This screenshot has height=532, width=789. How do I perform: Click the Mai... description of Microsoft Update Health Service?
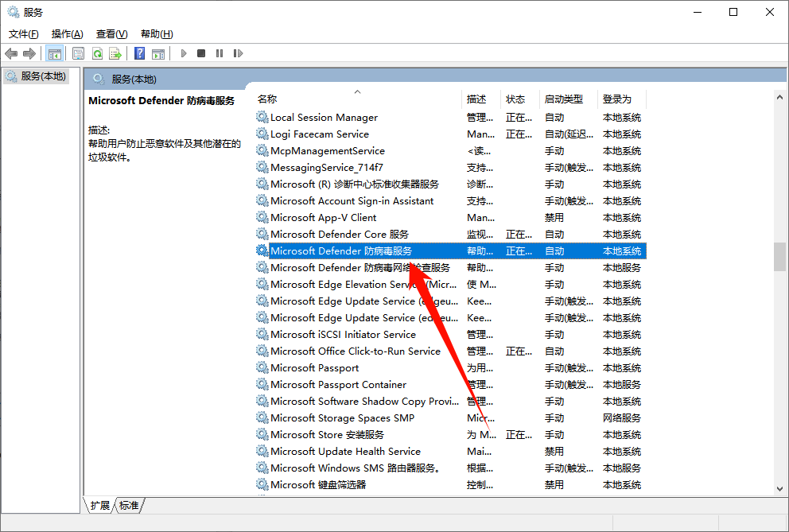[x=480, y=452]
